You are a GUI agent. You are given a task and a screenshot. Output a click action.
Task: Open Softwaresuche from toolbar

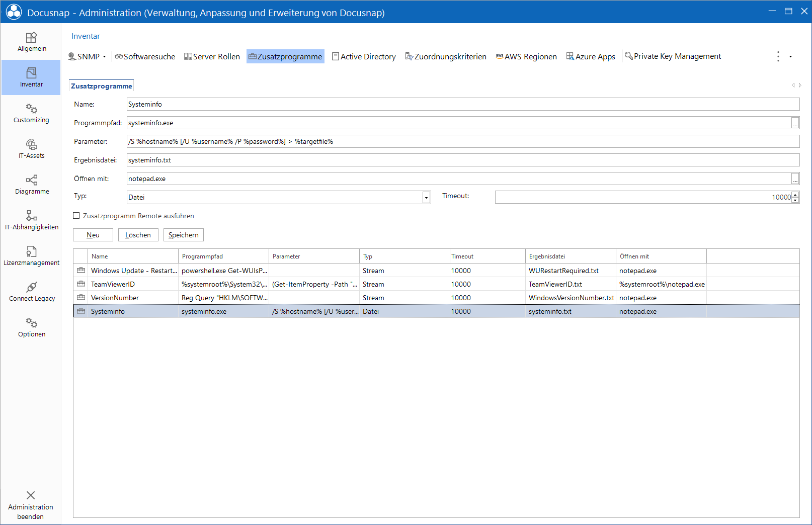click(x=145, y=56)
